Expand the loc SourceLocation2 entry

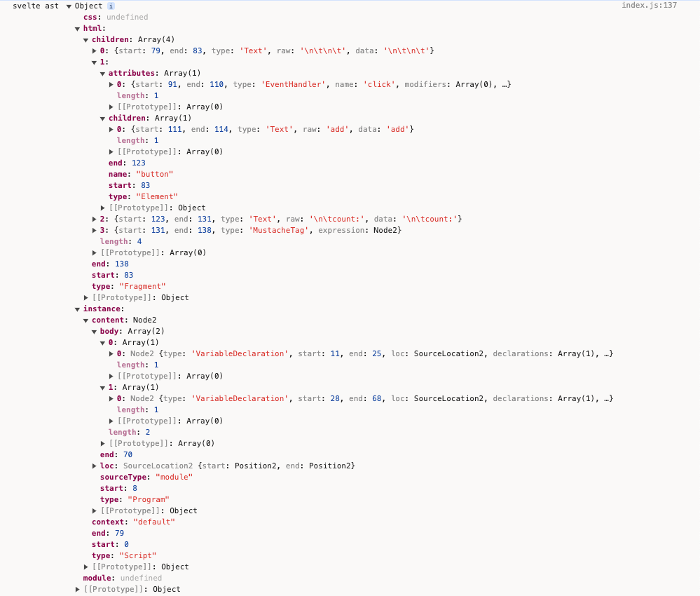tap(95, 466)
